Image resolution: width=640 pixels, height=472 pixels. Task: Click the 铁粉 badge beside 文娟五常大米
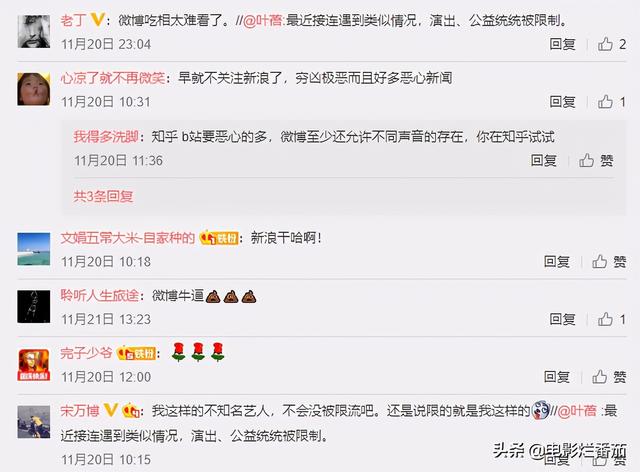coord(219,238)
